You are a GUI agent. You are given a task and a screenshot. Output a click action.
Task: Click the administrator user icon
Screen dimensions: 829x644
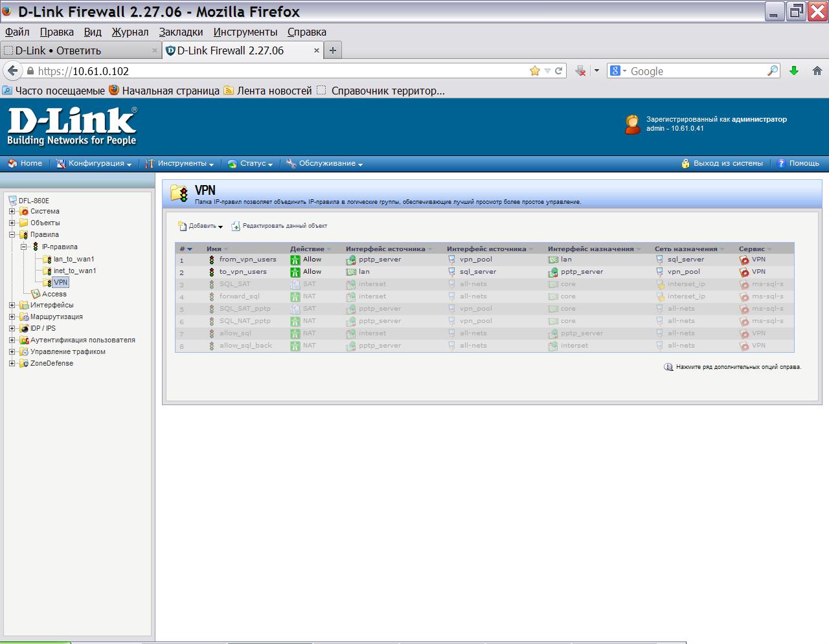[632, 124]
